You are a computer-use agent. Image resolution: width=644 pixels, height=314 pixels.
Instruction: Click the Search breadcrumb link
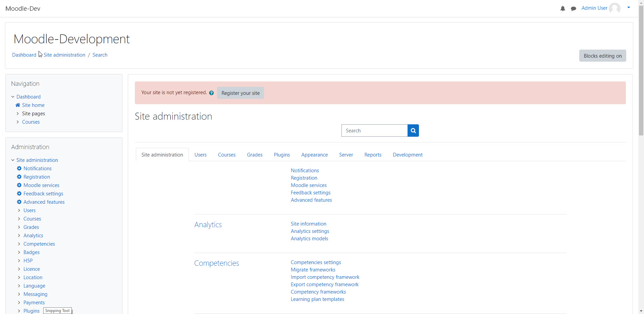coord(100,55)
